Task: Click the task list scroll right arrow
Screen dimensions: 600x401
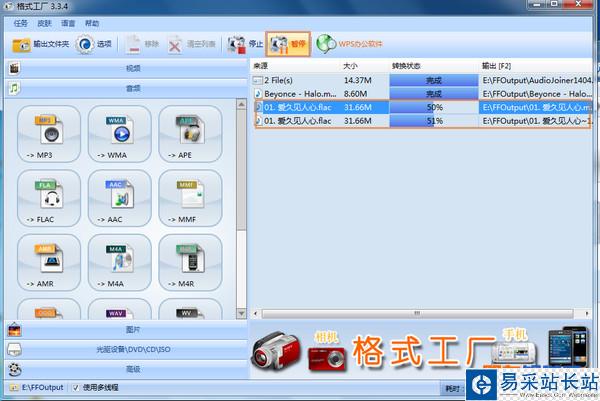Action: 587,313
